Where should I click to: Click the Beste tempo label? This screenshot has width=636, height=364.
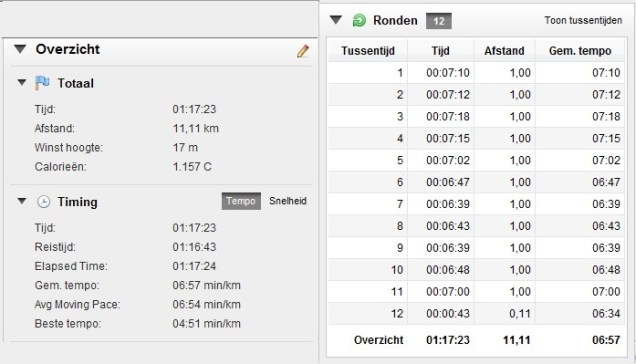tap(68, 324)
